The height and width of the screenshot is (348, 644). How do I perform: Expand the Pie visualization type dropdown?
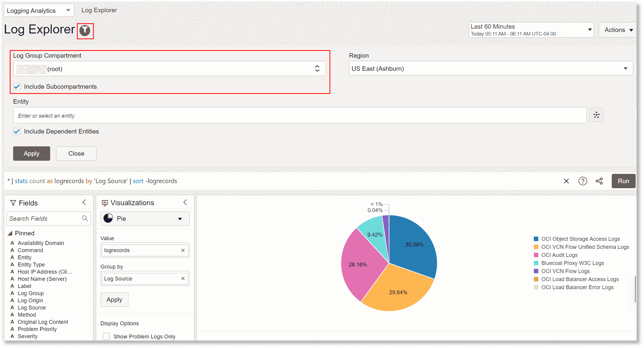pyautogui.click(x=145, y=219)
